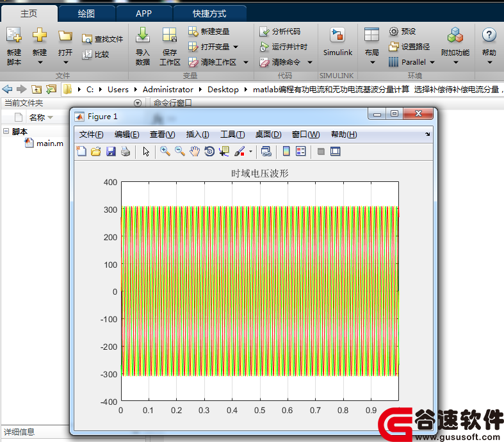Go back with the left arrow in address bar
The width and height of the screenshot is (504, 442).
tap(7, 89)
